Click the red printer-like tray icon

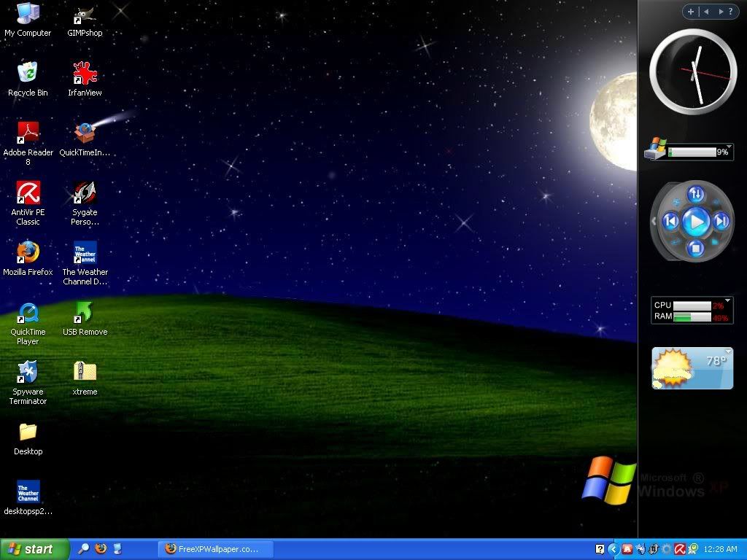627,549
